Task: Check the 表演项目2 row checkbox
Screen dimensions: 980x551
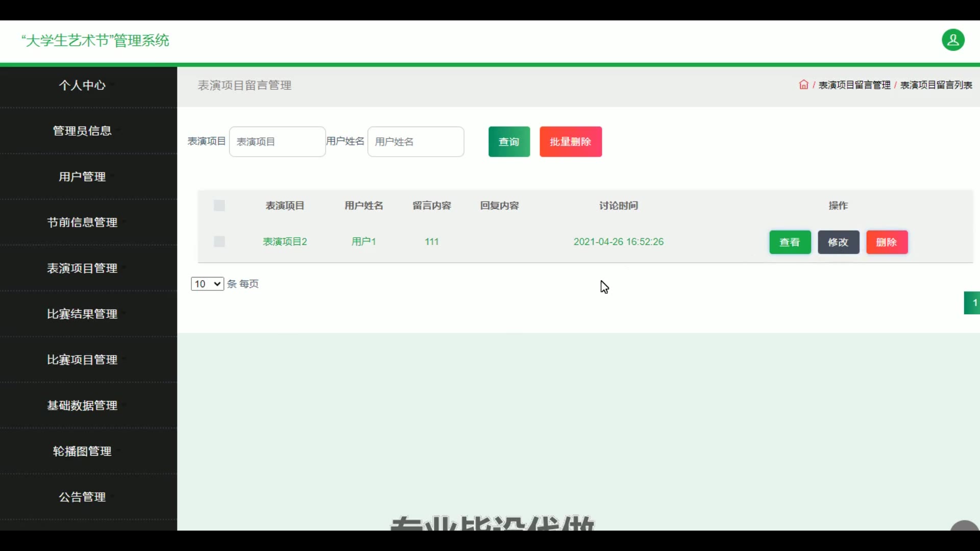Action: coord(219,241)
